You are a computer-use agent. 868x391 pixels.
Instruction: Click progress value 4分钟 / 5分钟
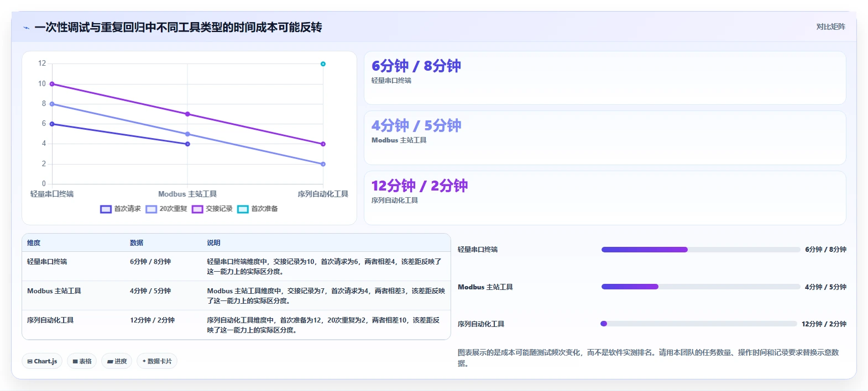click(825, 287)
